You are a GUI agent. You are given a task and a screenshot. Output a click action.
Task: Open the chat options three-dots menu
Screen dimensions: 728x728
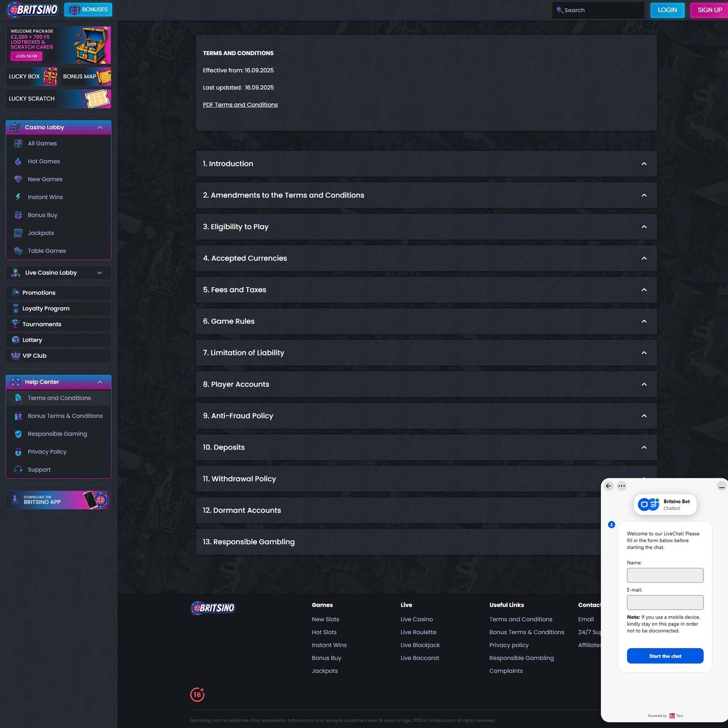[622, 486]
